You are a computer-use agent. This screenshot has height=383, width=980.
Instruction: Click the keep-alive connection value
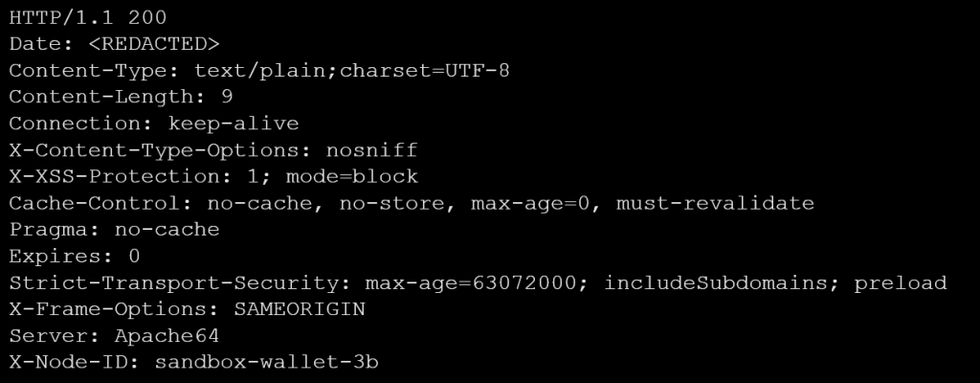click(234, 124)
